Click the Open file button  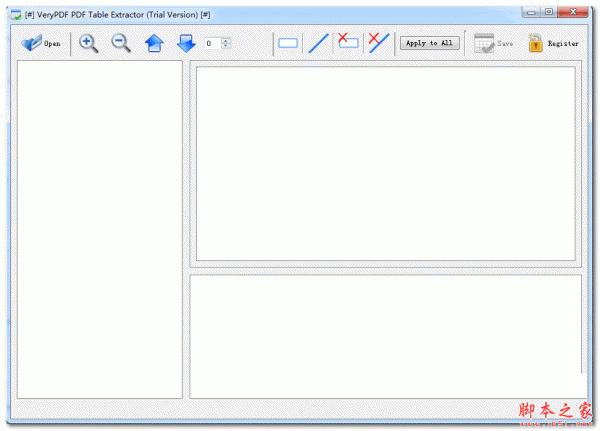pyautogui.click(x=40, y=43)
